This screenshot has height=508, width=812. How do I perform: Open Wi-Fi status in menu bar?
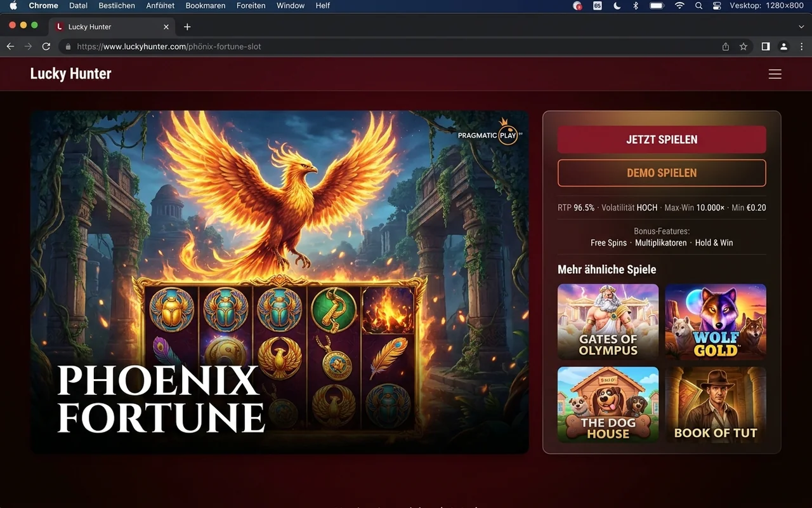[x=679, y=6]
